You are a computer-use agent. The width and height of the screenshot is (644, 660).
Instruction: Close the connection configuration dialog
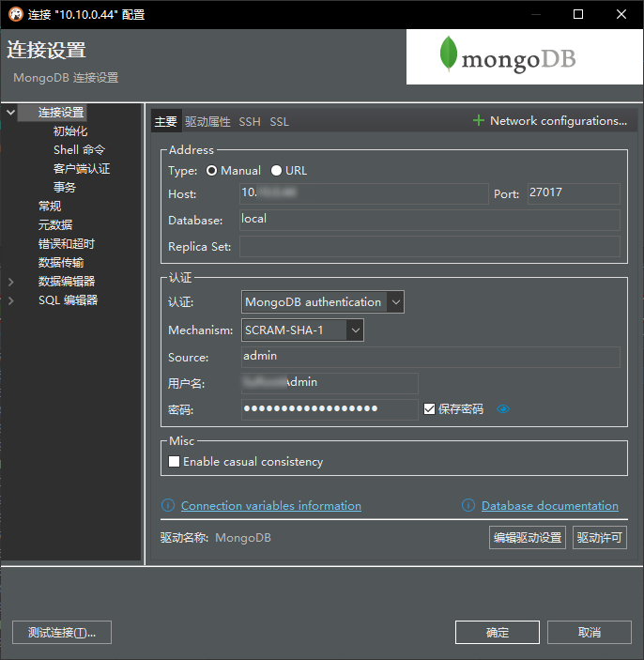click(x=621, y=14)
